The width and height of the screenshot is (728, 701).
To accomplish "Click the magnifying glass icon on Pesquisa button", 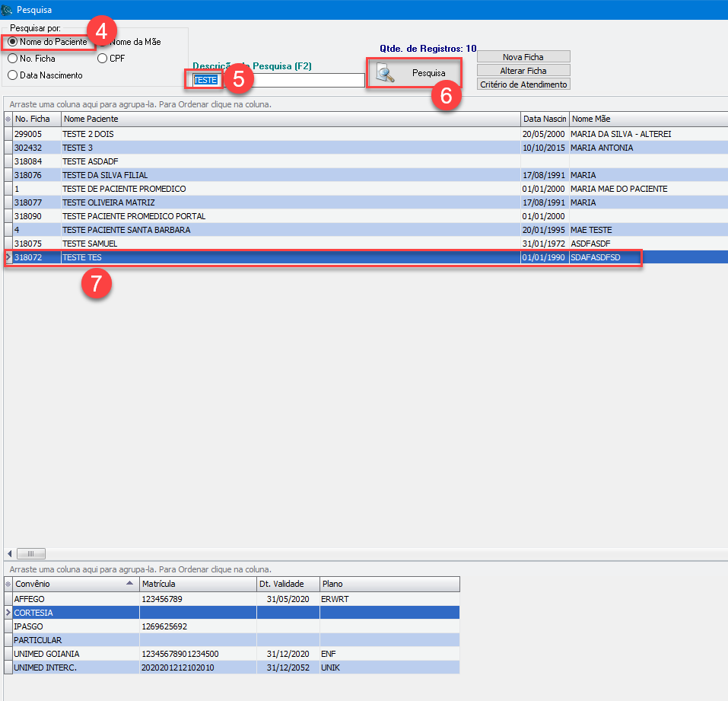I will click(386, 74).
